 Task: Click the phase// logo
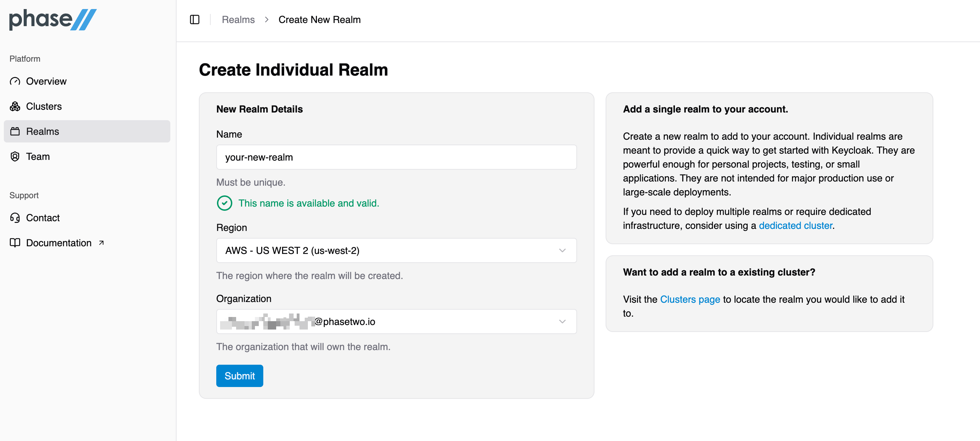pos(53,20)
